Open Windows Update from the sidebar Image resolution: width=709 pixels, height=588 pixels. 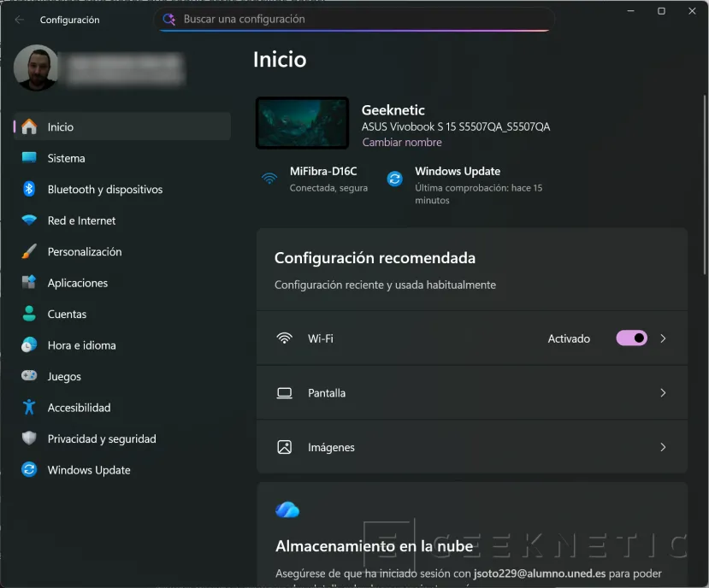(88, 469)
